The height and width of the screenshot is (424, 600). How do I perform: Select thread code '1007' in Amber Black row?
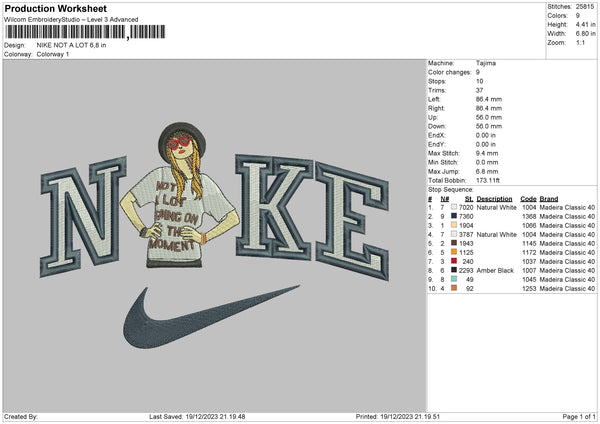(x=529, y=270)
